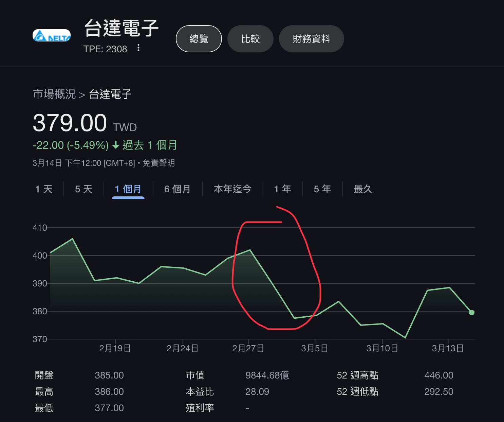Click the 2月19日 axis date label
Screen dimensions: 504x422
point(115,348)
